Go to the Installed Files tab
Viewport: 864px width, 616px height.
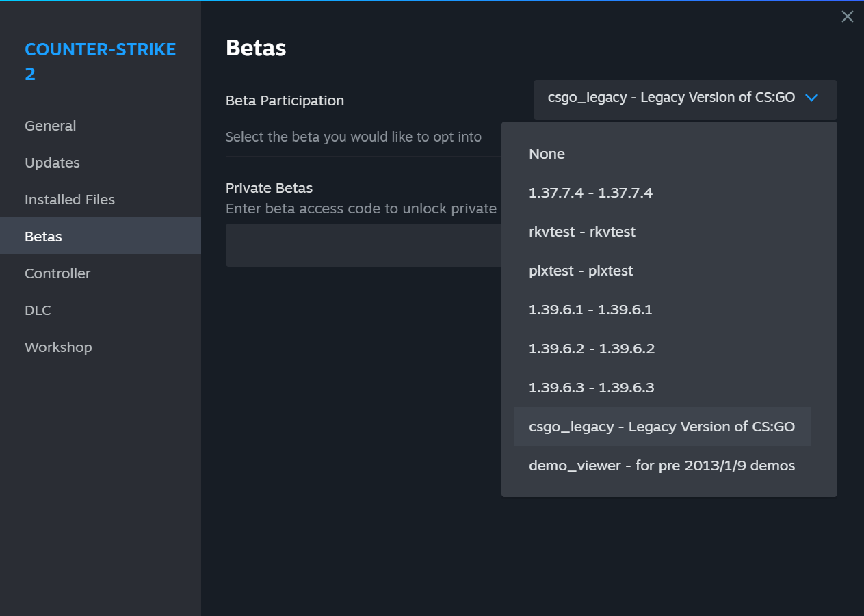click(70, 200)
